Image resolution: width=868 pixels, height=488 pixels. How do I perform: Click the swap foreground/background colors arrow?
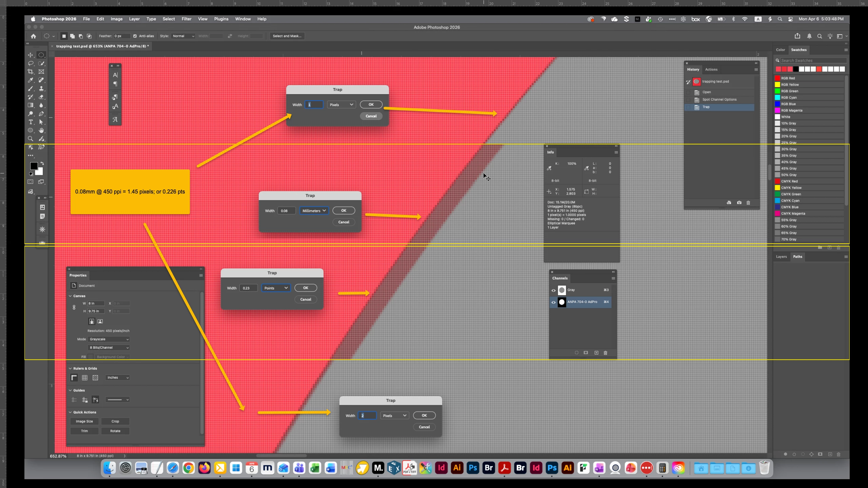pyautogui.click(x=42, y=163)
